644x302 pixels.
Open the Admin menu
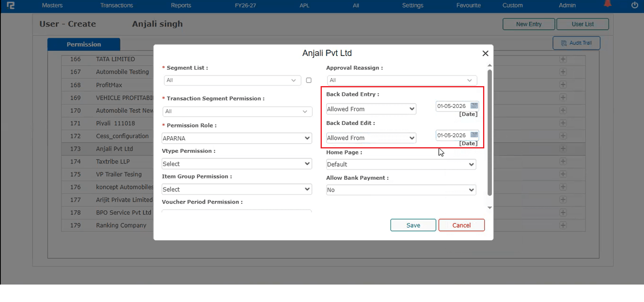pos(567,5)
